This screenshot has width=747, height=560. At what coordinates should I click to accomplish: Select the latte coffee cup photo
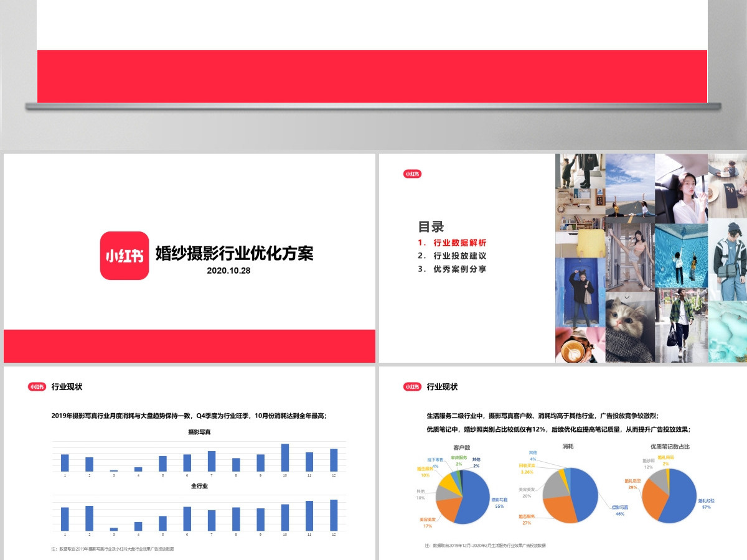(x=580, y=345)
